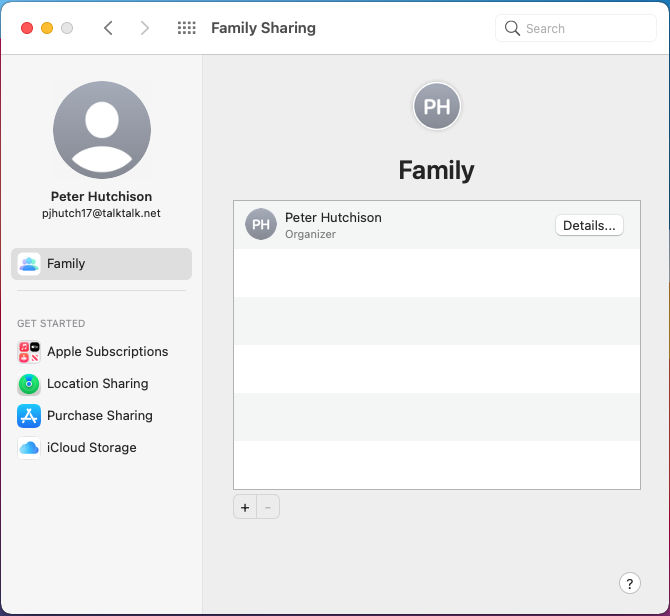The width and height of the screenshot is (670, 616).
Task: Click the Purchase Sharing App Store icon
Action: coord(29,416)
